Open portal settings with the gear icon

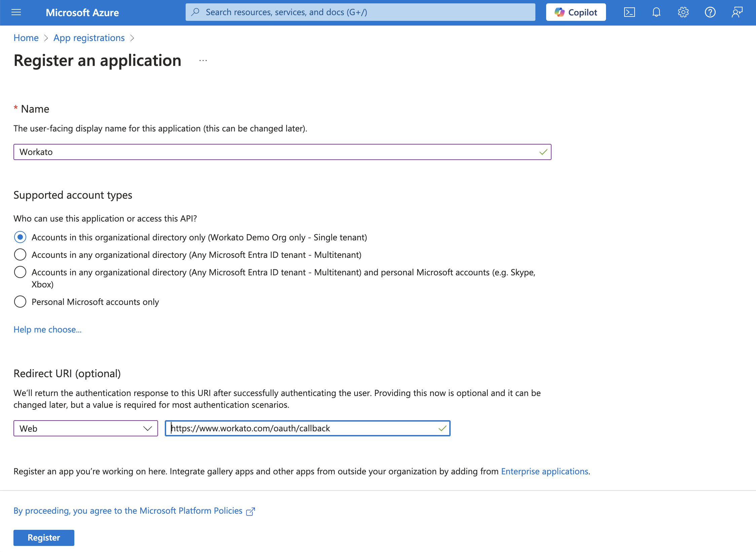(x=683, y=12)
